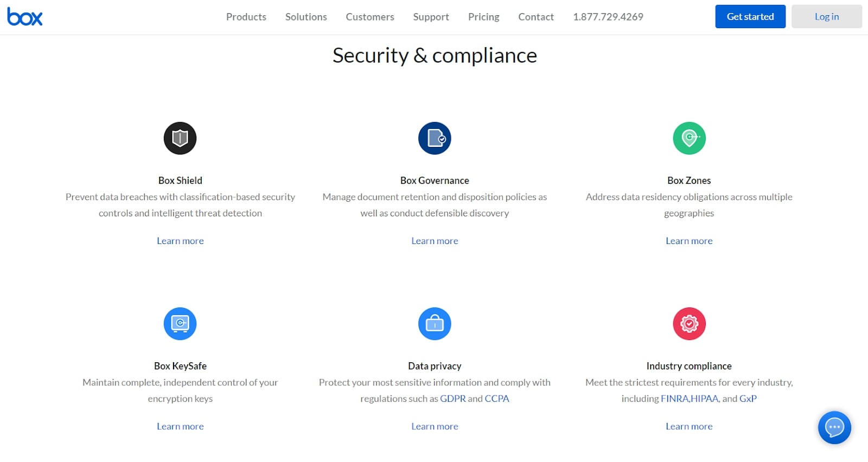
Task: Click the Log in button
Action: (827, 16)
